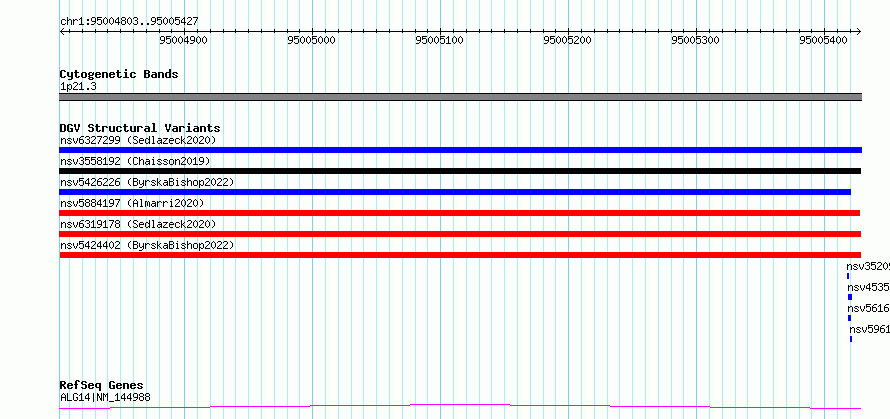
Task: Click the small blue mark under nsv5961
Action: (x=851, y=339)
